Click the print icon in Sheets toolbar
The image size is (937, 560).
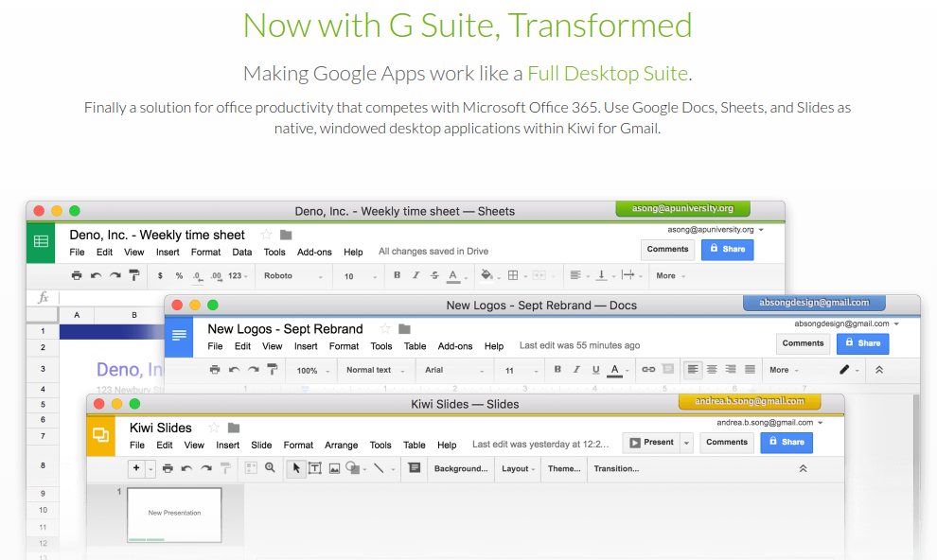coord(77,275)
